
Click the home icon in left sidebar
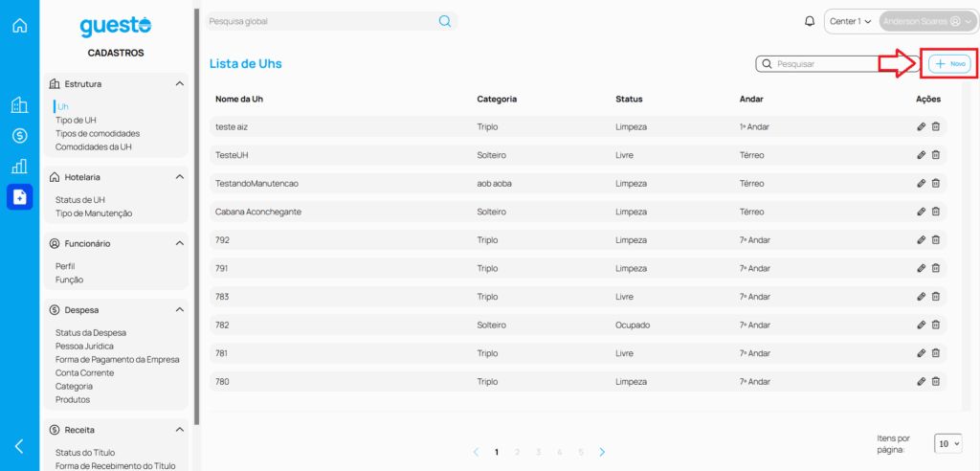[x=19, y=26]
